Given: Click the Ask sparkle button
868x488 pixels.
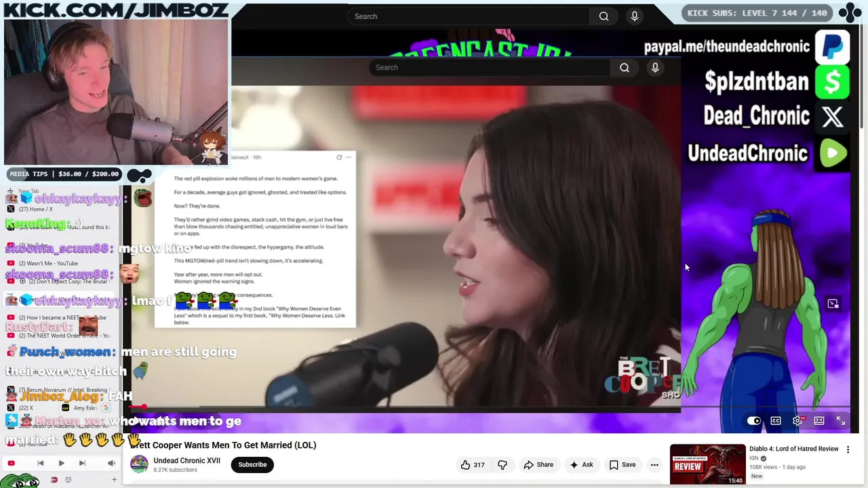Looking at the screenshot, I should pyautogui.click(x=581, y=465).
